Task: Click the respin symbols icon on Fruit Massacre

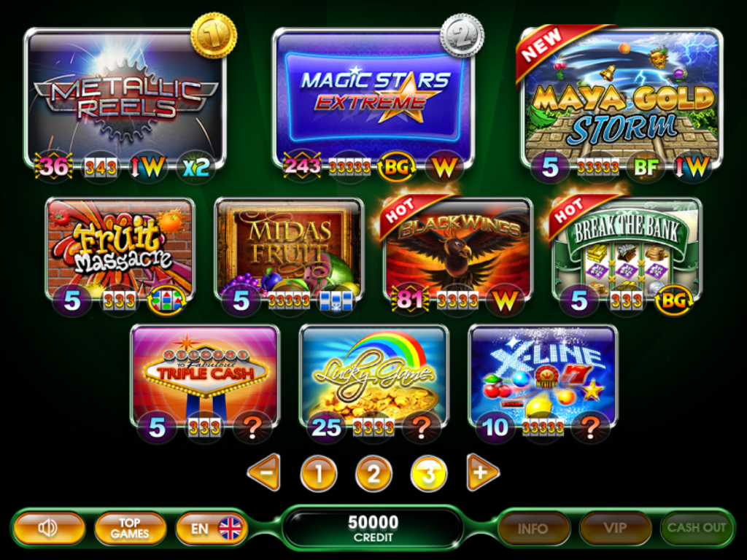Action: point(167,300)
